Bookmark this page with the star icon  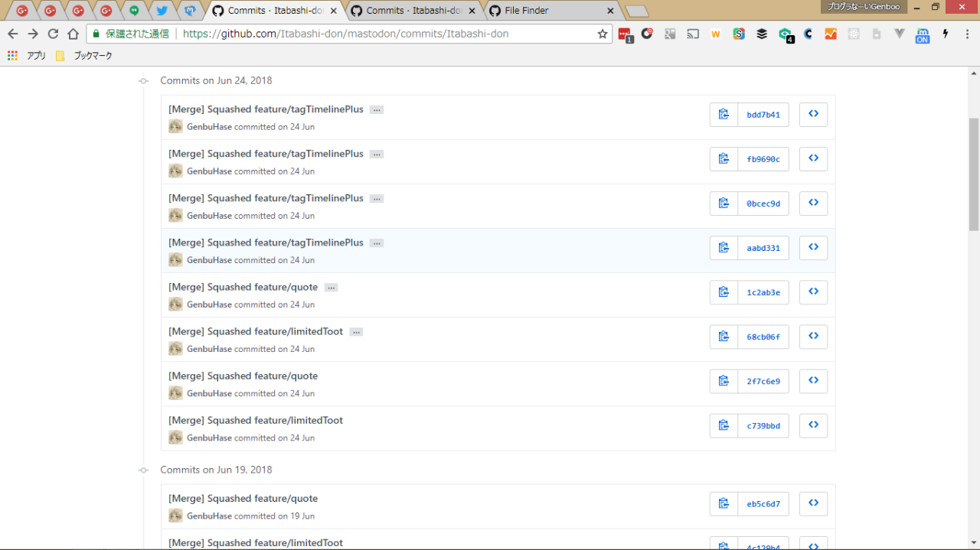[603, 34]
